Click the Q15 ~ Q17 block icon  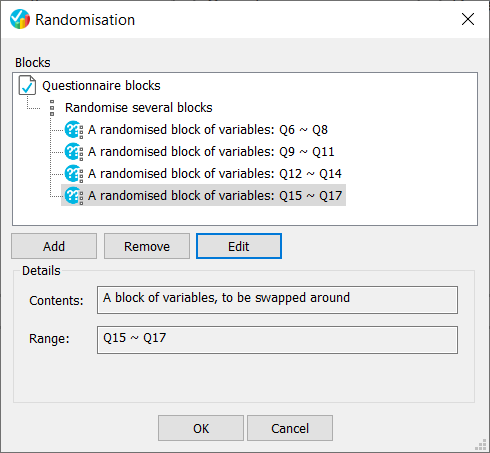(x=74, y=196)
